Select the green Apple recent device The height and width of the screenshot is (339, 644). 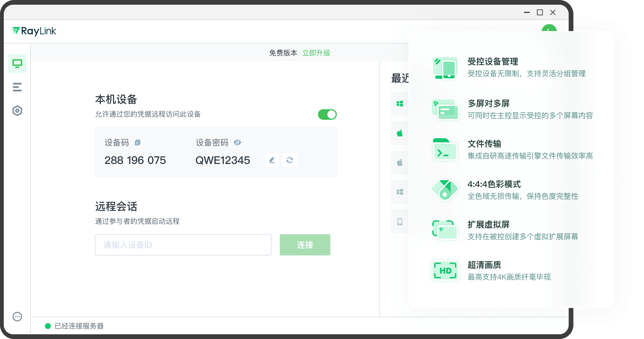(x=400, y=133)
